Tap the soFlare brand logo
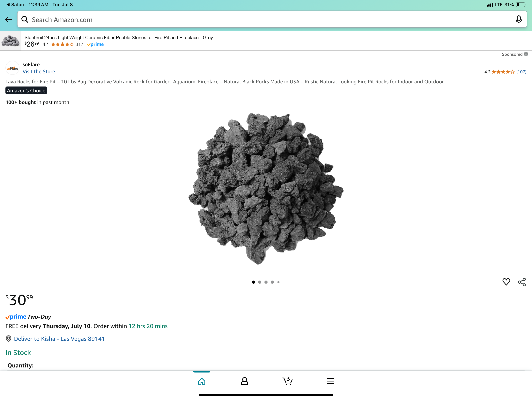Image resolution: width=532 pixels, height=399 pixels. (x=12, y=68)
